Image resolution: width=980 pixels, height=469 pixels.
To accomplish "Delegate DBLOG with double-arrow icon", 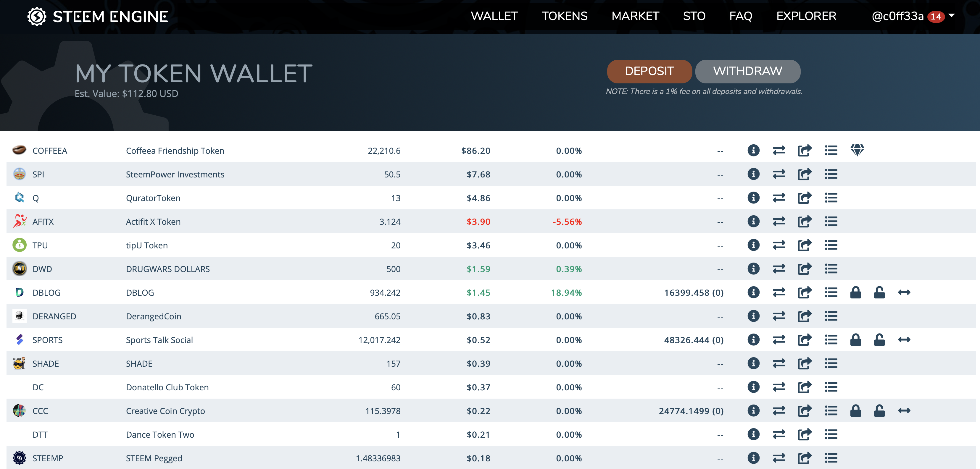I will (904, 292).
